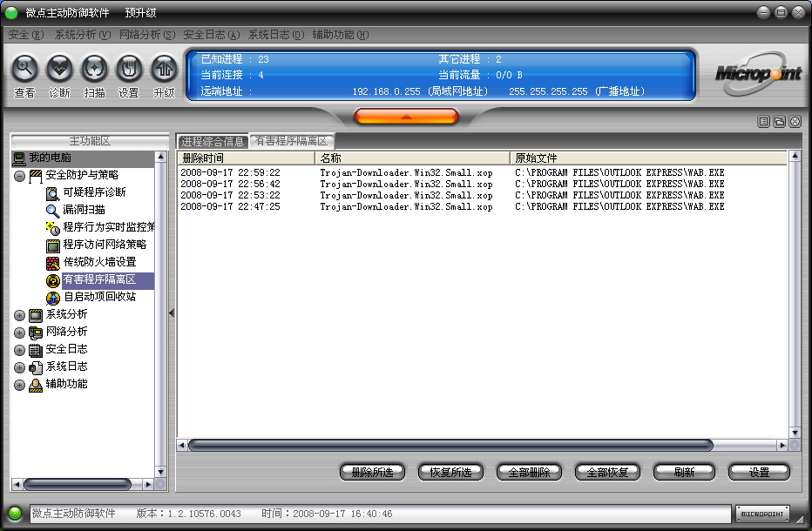The height and width of the screenshot is (531, 812).
Task: Collapse the info panel with the orange arrow bar
Action: 407,117
